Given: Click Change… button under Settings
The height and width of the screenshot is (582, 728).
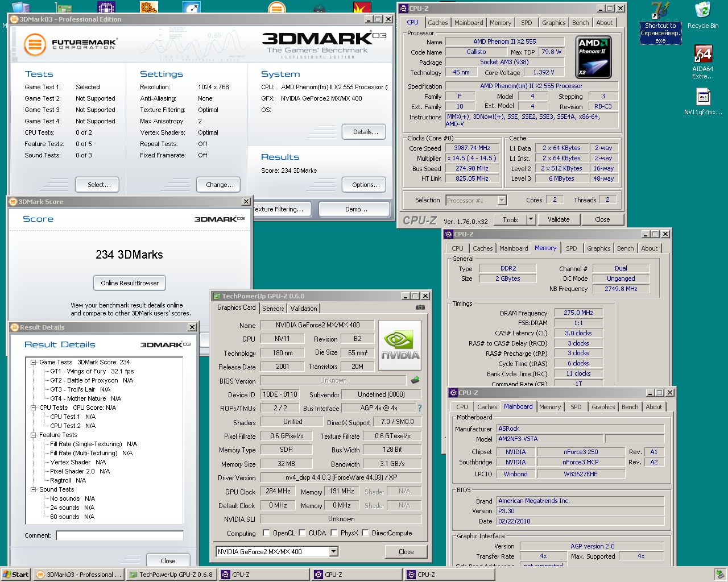Looking at the screenshot, I should click(220, 185).
